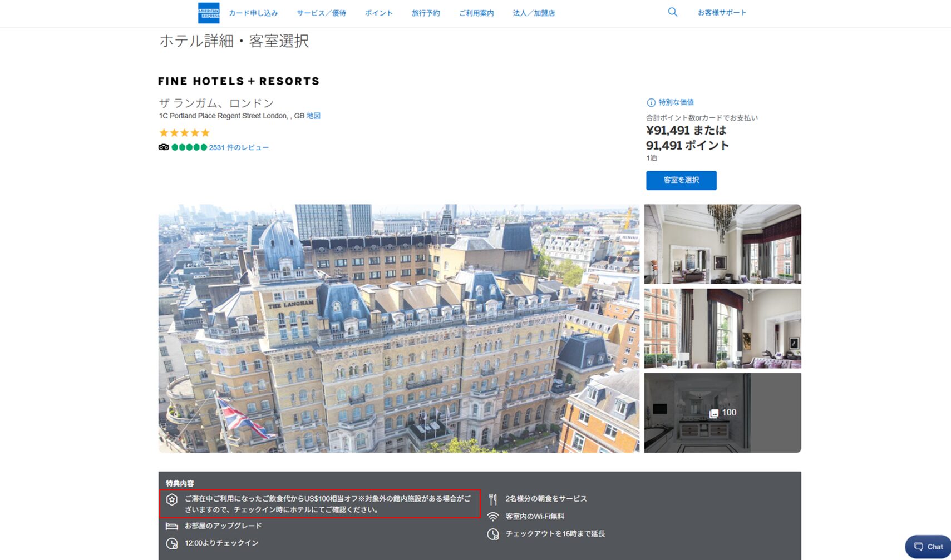Click the FINE HOTELS + RESORTS heading

239,81
